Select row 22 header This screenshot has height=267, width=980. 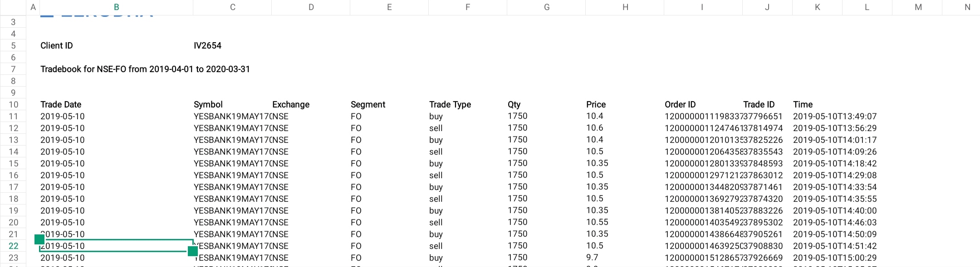click(x=13, y=246)
